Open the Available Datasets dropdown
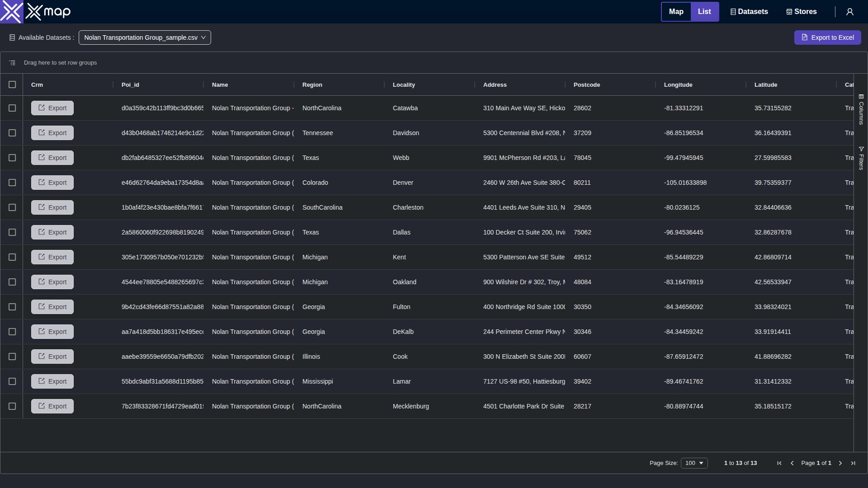 145,38
